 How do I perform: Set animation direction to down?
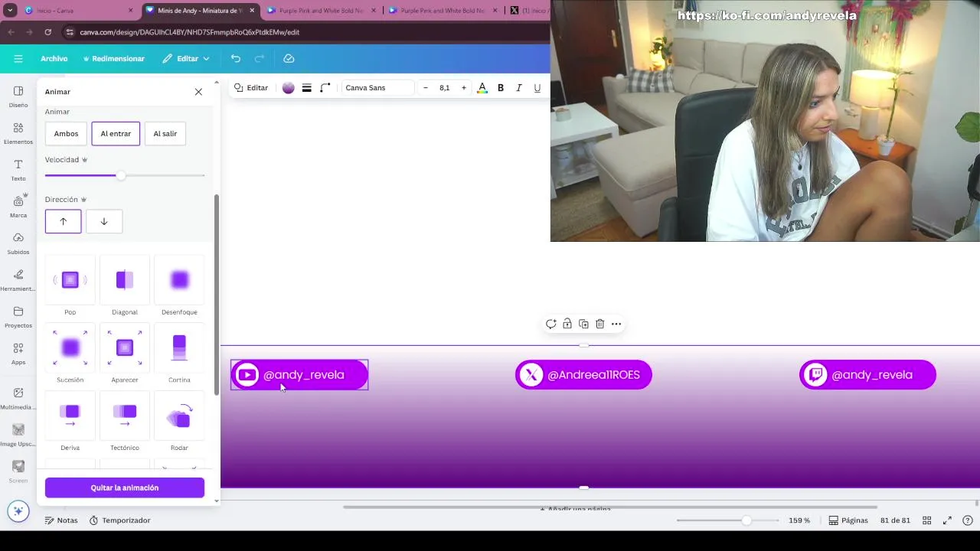tap(104, 221)
